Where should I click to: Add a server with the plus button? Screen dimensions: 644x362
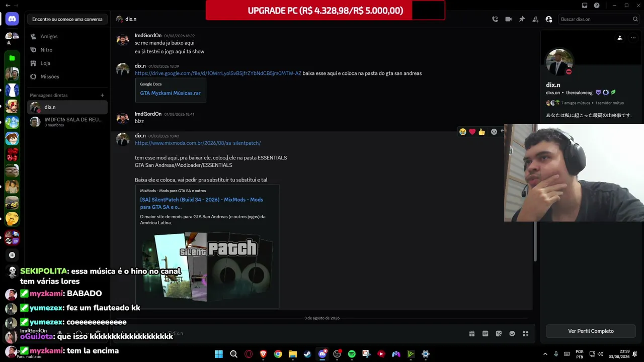[x=12, y=255]
